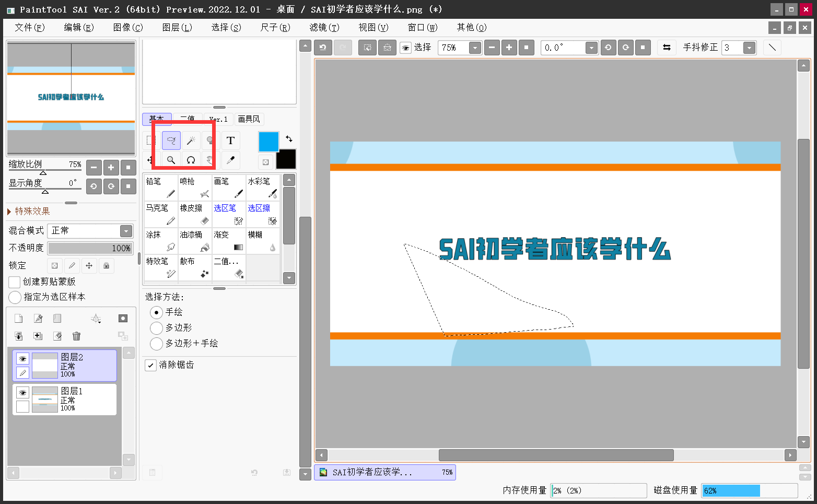
Task: Rotate canvas counterclockwise from top toolbar
Action: point(608,48)
